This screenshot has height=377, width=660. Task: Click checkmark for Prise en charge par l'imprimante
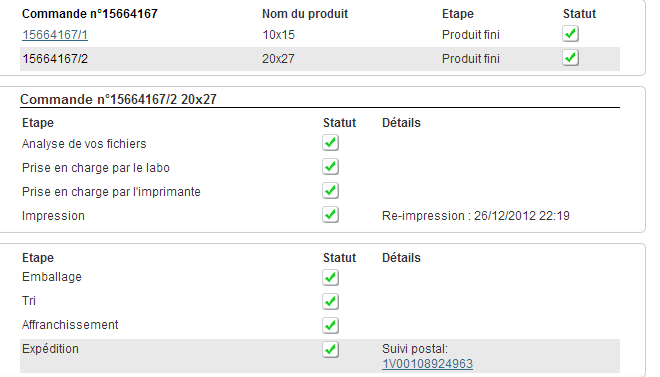click(330, 191)
